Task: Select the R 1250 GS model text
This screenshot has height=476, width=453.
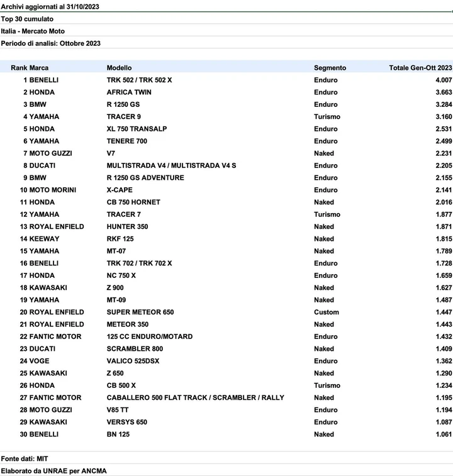Action: (x=123, y=104)
